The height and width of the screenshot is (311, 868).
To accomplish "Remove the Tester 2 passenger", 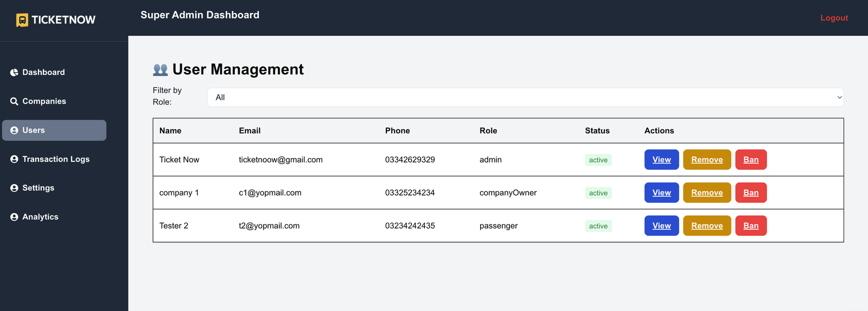I will [707, 226].
